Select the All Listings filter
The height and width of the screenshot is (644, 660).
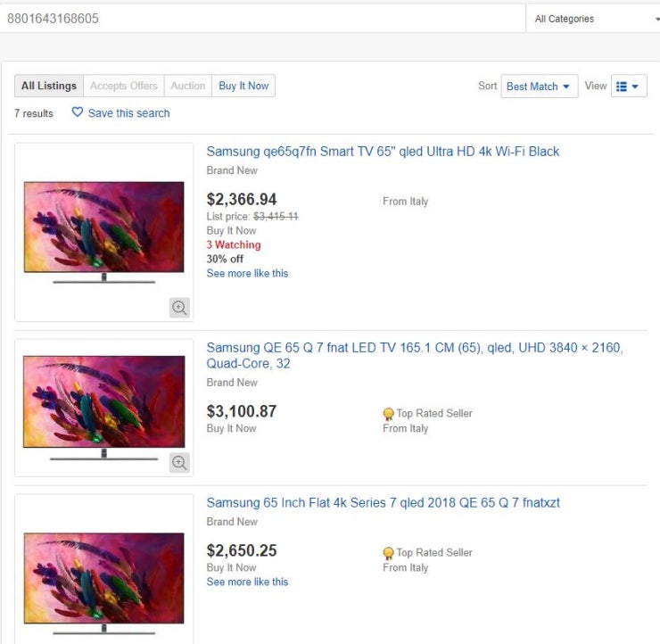[x=49, y=86]
